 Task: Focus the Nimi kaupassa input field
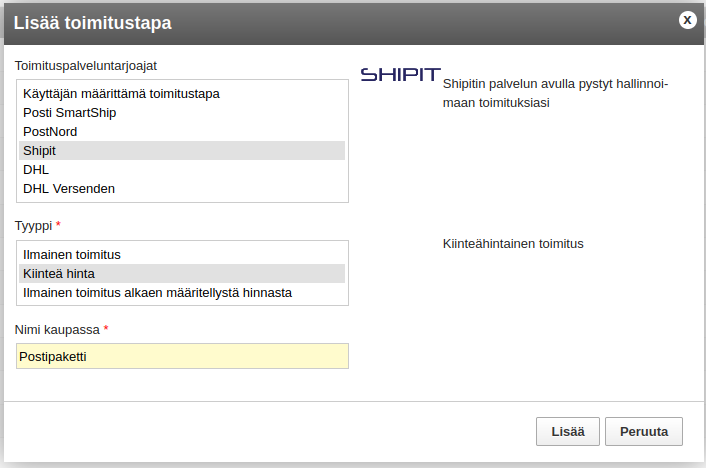point(182,356)
